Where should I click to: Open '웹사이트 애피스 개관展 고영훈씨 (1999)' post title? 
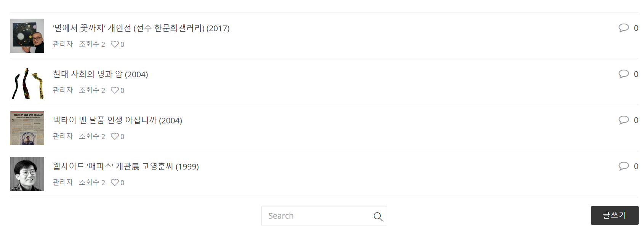pyautogui.click(x=126, y=166)
